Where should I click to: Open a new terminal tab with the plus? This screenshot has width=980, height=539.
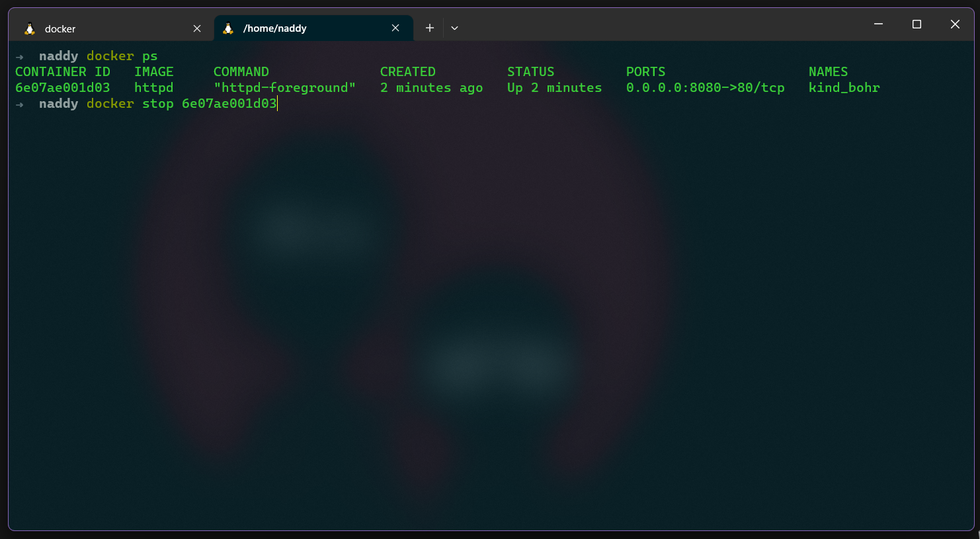tap(429, 28)
